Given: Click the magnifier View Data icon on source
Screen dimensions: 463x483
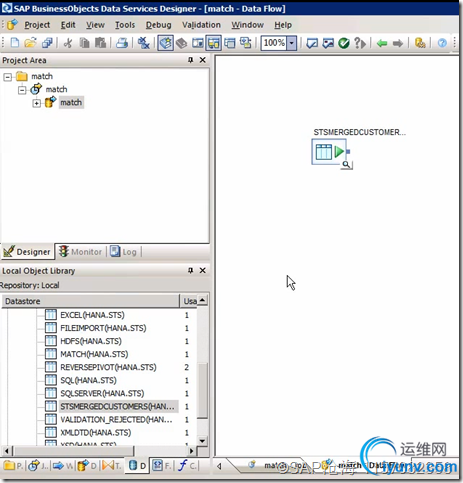Looking at the screenshot, I should tap(347, 165).
